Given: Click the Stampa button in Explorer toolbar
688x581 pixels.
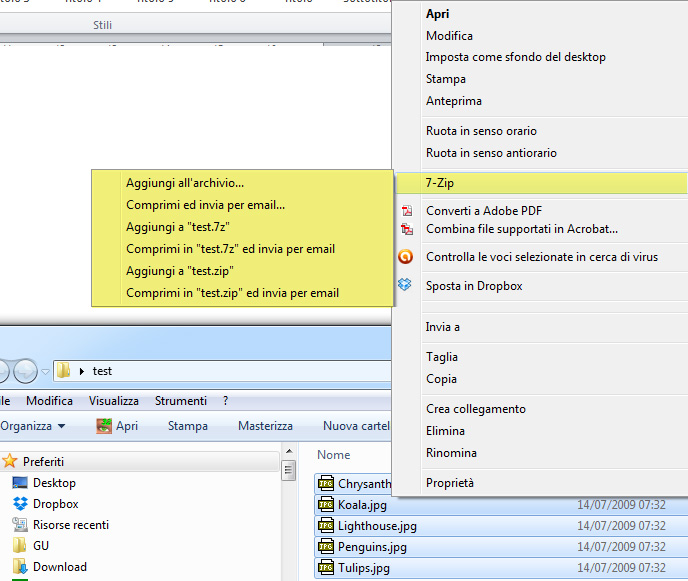Looking at the screenshot, I should point(188,426).
